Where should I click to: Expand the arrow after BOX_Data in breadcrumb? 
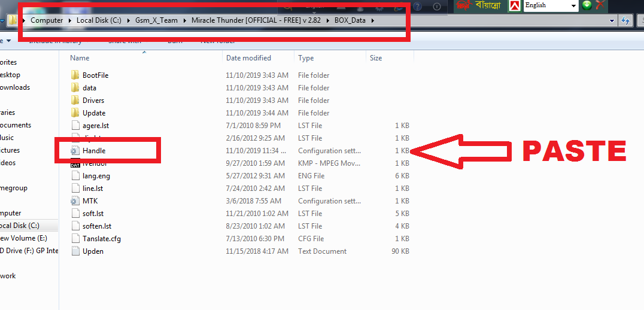coord(372,20)
